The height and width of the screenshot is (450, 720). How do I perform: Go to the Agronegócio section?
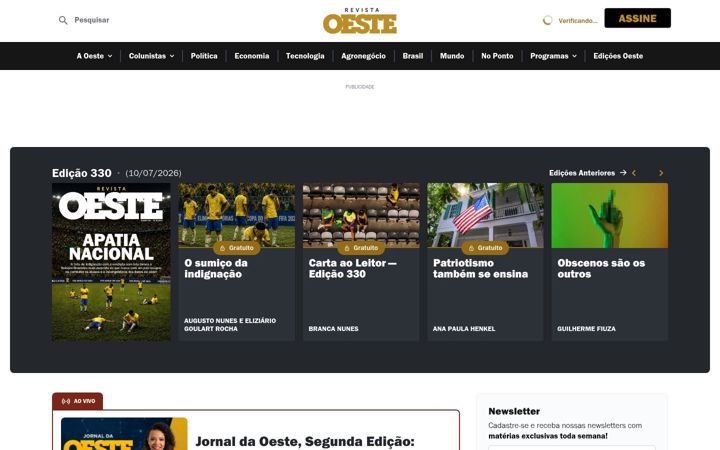tap(363, 56)
